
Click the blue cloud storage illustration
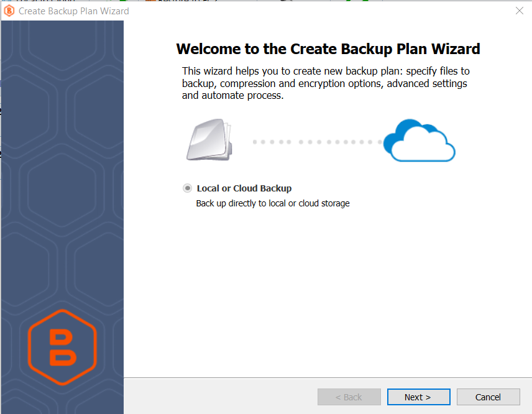tap(419, 140)
